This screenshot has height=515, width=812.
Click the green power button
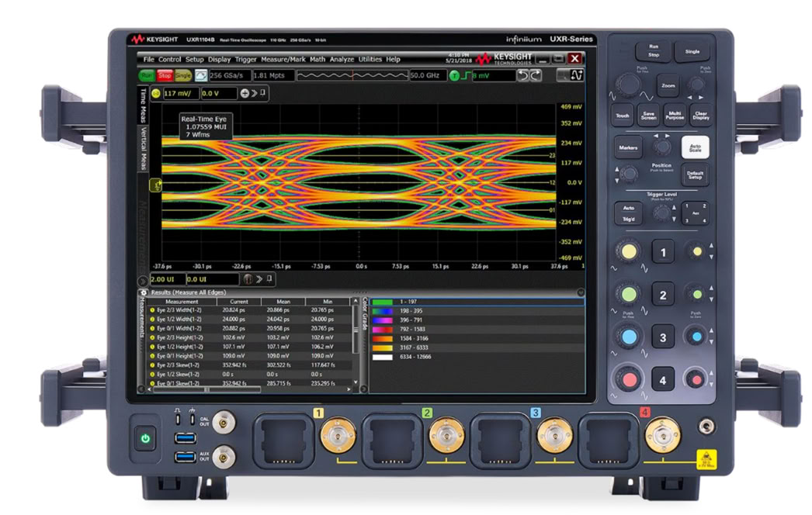[x=145, y=438]
